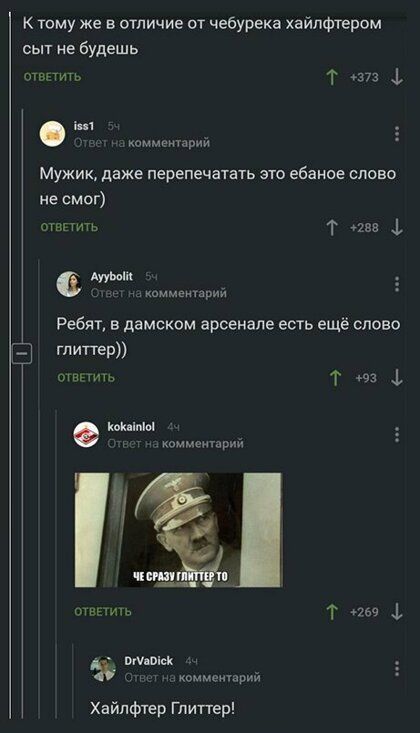Open three-dot menu on Ayybolit's comment
The width and height of the screenshot is (420, 733).
click(397, 284)
